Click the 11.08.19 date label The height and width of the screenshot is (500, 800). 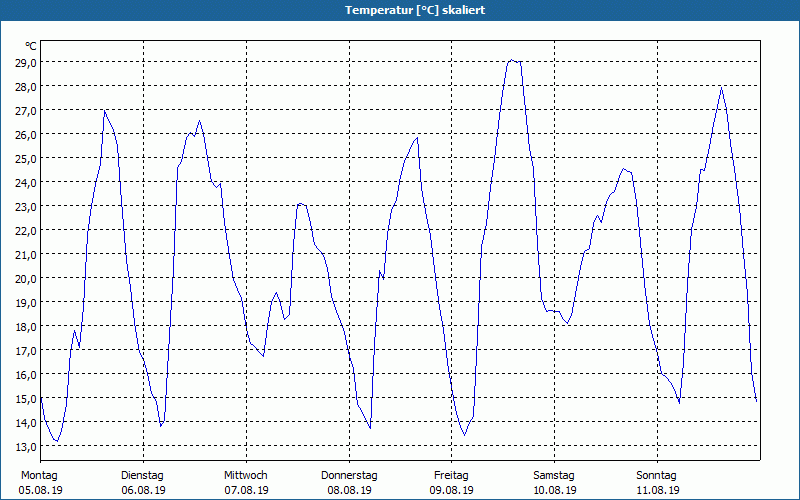[x=658, y=490]
